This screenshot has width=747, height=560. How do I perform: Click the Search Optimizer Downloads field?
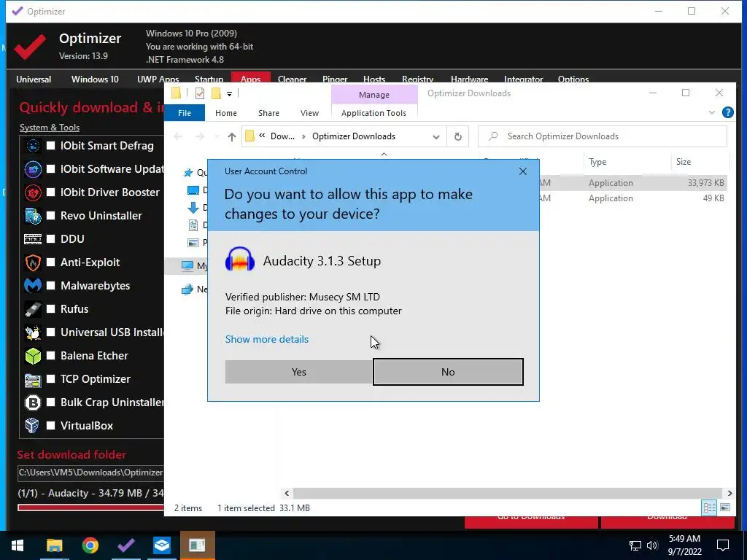(x=603, y=136)
